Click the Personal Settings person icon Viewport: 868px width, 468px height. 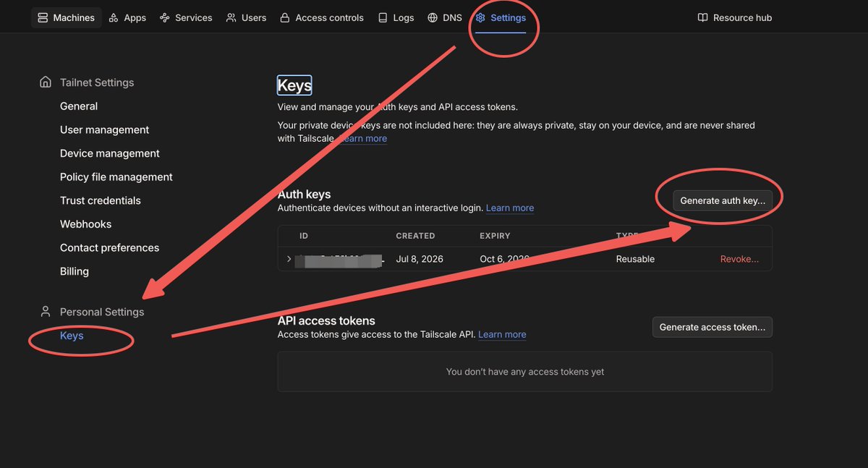click(46, 311)
